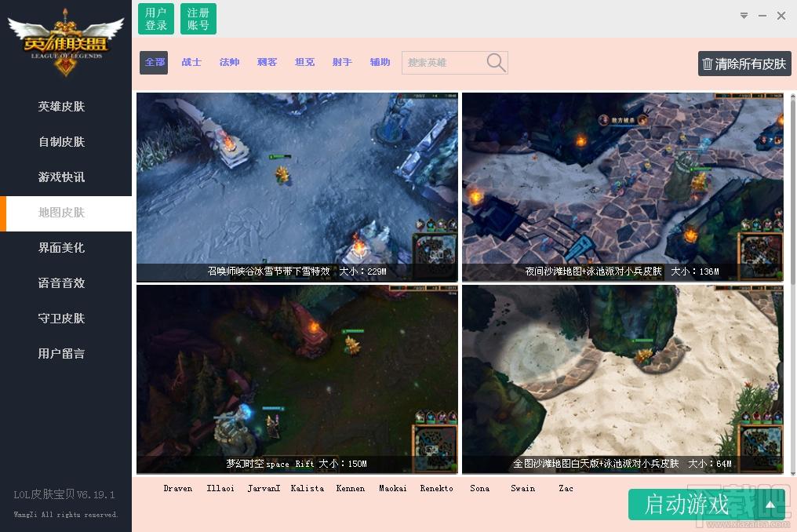Select the 战士 filter tab
Screen dimensions: 797x532
191,62
